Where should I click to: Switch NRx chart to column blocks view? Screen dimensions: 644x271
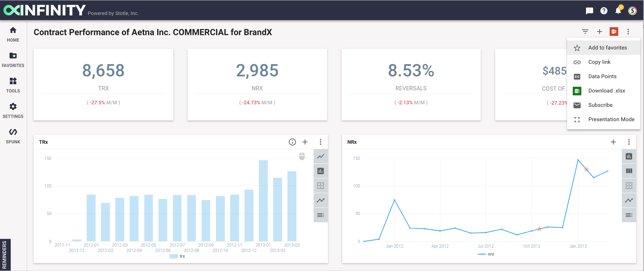(x=629, y=171)
